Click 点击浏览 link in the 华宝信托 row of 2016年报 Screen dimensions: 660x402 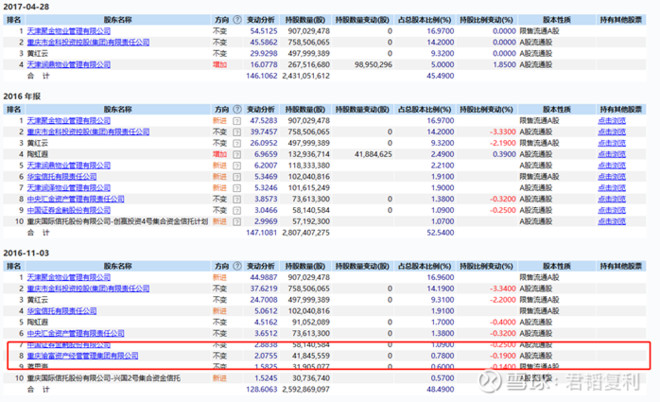tap(612, 176)
